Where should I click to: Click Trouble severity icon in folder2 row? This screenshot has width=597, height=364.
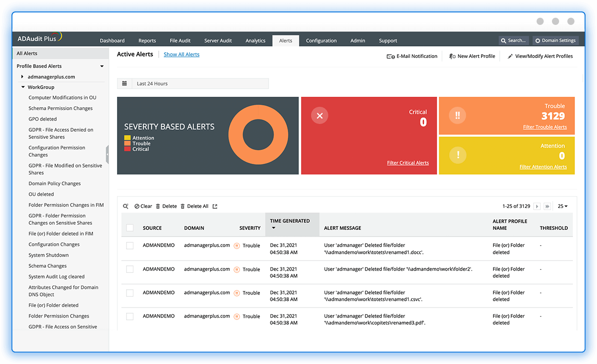(x=236, y=270)
